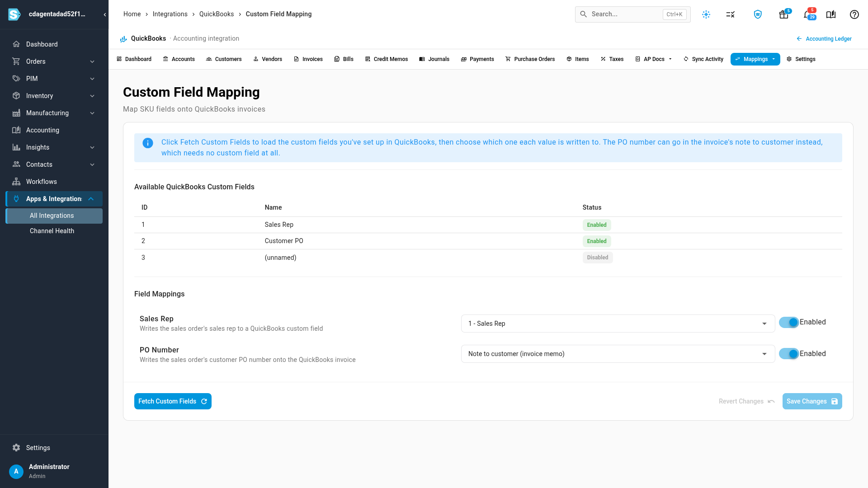Click the help question mark icon

click(854, 14)
